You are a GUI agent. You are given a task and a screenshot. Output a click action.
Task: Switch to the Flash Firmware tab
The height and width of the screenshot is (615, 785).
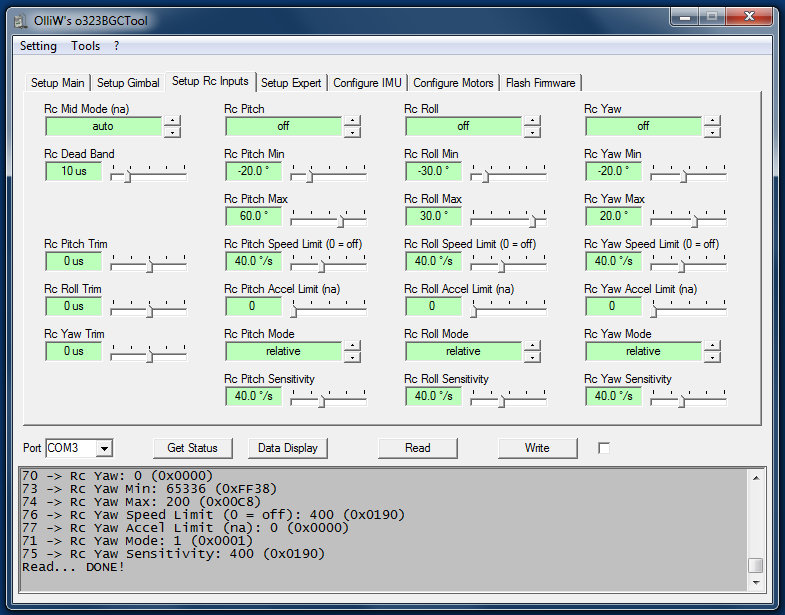tap(540, 83)
